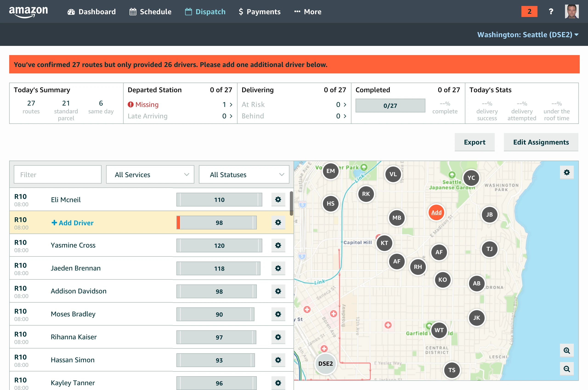Image resolution: width=588 pixels, height=390 pixels.
Task: Expand the Behind chevron
Action: coord(345,116)
